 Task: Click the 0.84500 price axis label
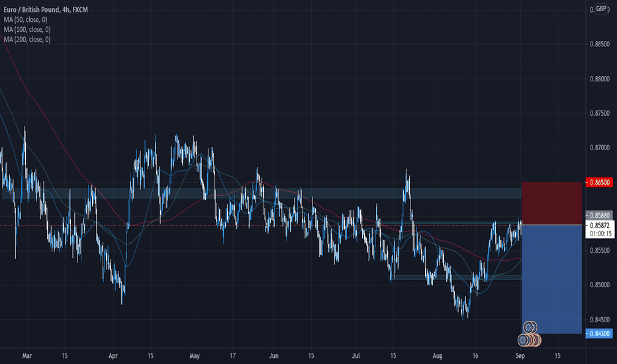click(x=600, y=320)
